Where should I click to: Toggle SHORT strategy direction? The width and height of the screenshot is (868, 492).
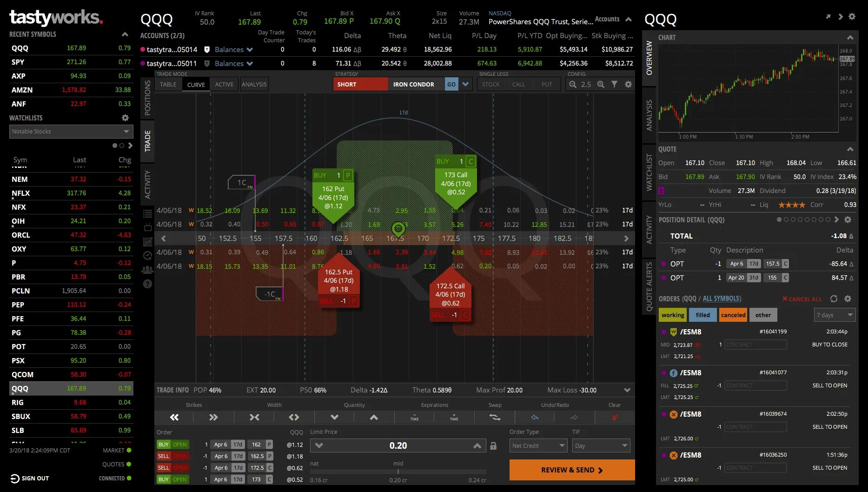click(x=360, y=84)
